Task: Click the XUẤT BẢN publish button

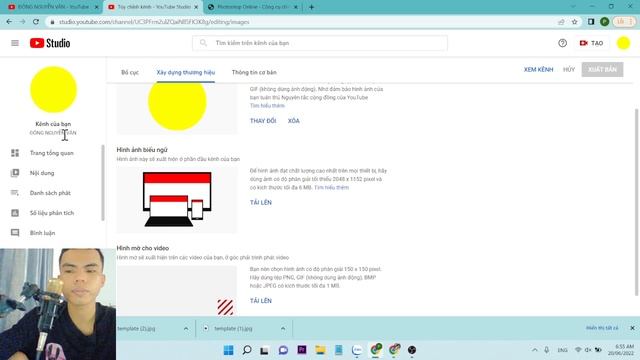Action: pos(602,69)
